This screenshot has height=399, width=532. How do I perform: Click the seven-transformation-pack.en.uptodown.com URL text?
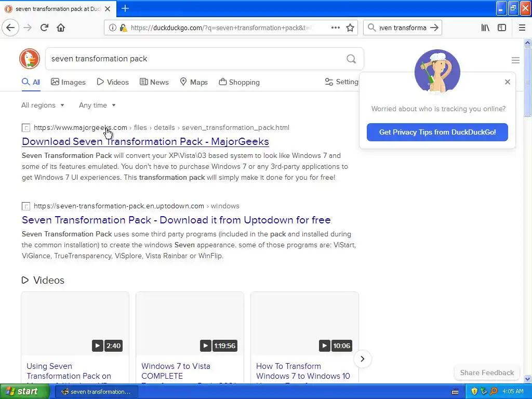click(x=119, y=206)
